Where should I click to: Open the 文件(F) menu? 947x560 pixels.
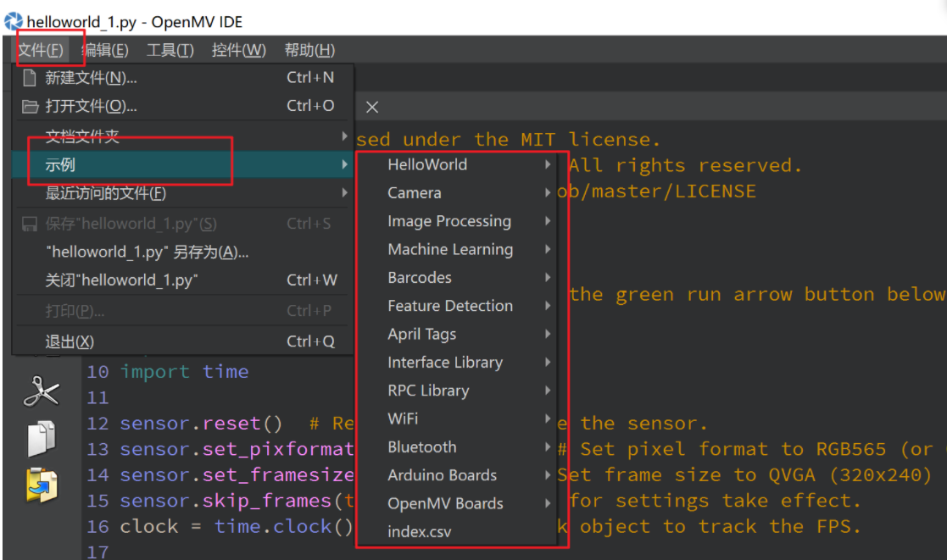point(41,50)
